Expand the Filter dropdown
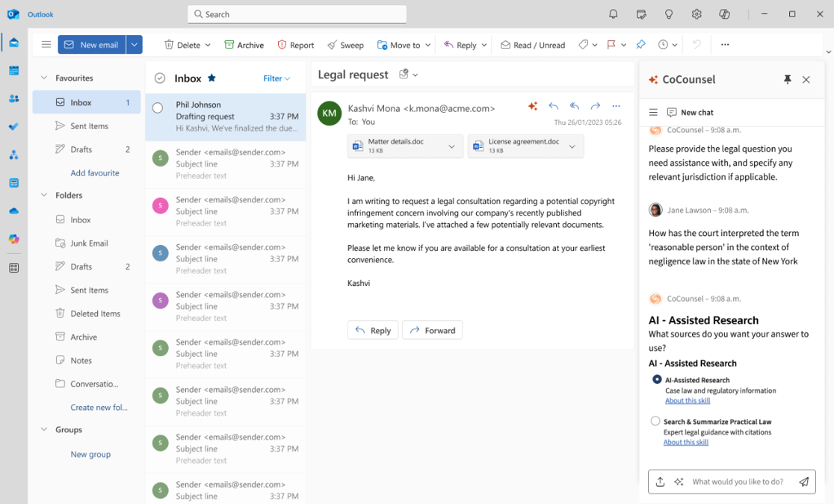The height and width of the screenshot is (504, 834). click(x=277, y=78)
